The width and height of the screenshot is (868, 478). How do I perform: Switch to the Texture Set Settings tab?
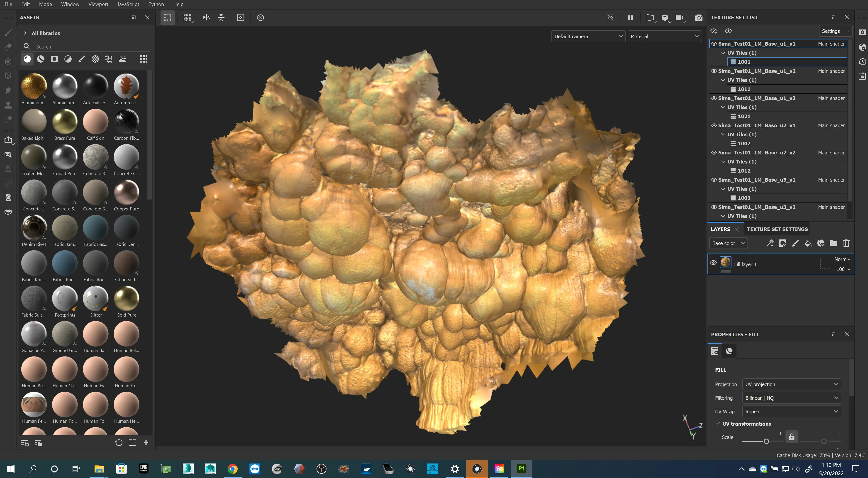777,229
